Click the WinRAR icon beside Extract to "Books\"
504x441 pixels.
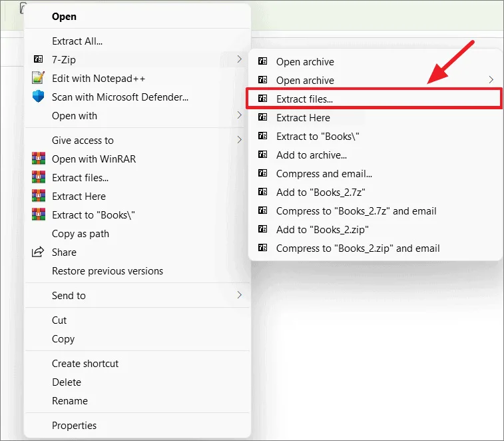point(38,215)
